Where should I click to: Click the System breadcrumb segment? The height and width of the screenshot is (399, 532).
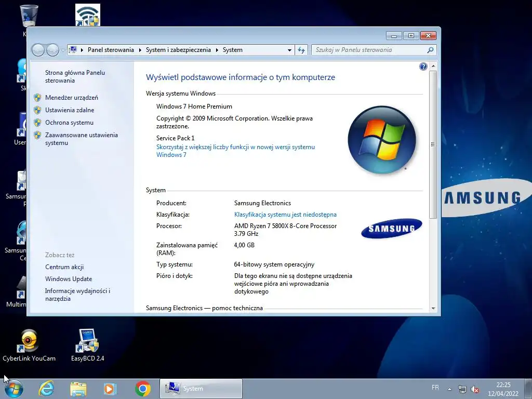pyautogui.click(x=232, y=50)
